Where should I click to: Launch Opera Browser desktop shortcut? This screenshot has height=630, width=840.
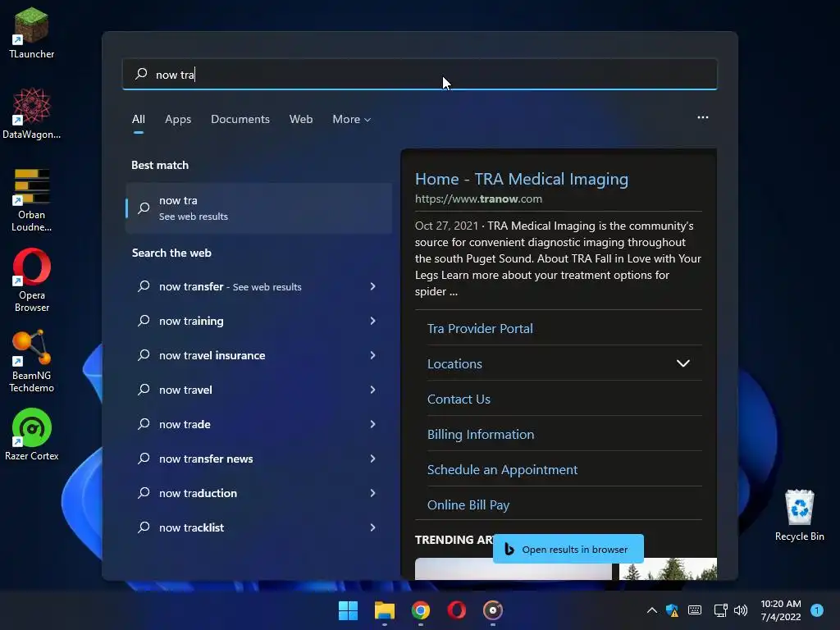pos(32,280)
